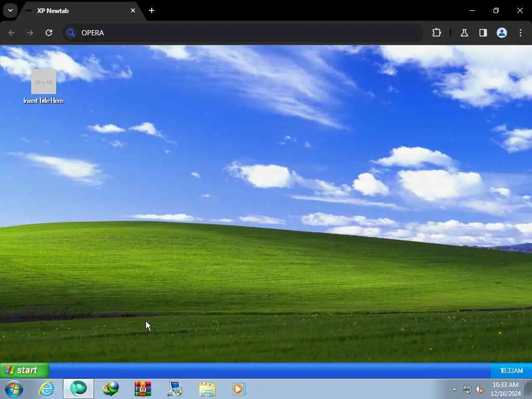Open the Windows 7 Start orb
532x399 pixels.
pyautogui.click(x=14, y=389)
